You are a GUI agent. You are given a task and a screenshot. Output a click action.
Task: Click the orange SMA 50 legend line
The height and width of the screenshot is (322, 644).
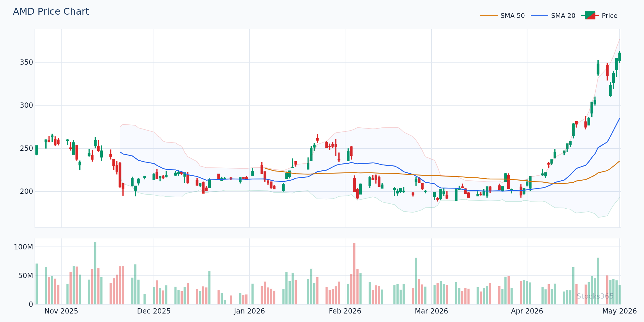click(x=489, y=16)
